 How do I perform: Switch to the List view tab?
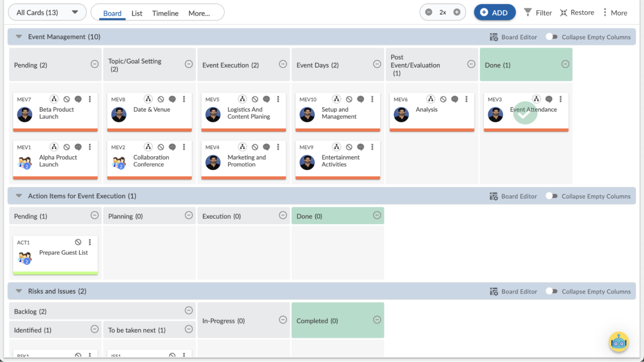coord(137,13)
